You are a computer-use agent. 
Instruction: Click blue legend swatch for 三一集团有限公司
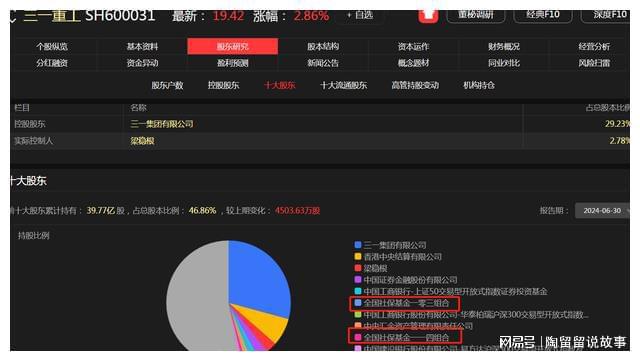coord(358,245)
